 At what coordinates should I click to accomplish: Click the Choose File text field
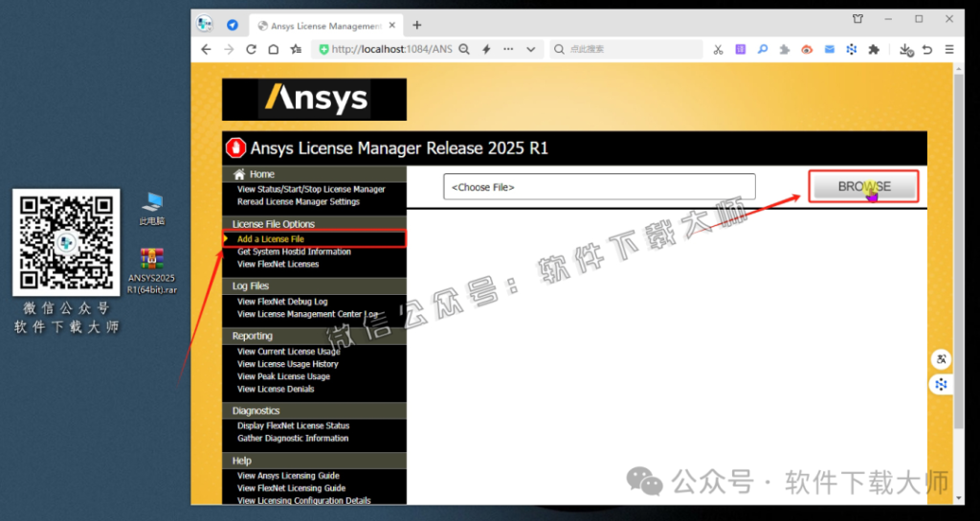pyautogui.click(x=599, y=187)
